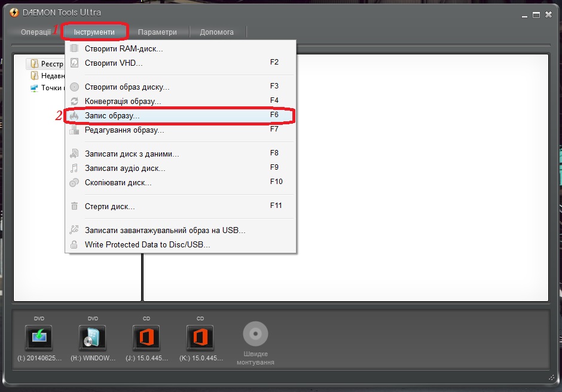
Task: Choose Редагування образу from menu
Action: coord(124,130)
